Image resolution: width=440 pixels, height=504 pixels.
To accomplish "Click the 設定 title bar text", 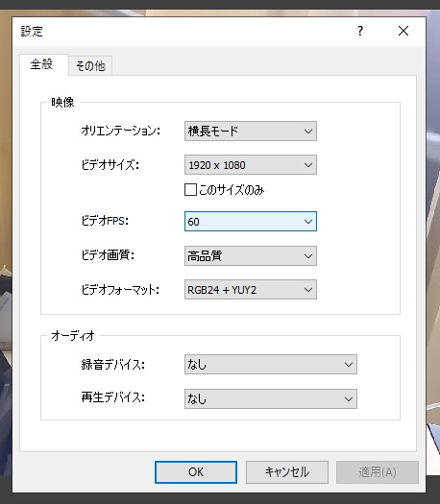I will point(32,31).
